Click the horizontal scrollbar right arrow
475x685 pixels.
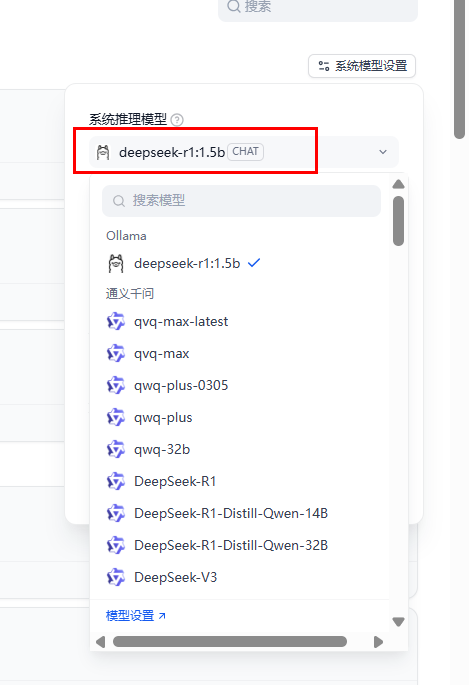click(x=378, y=642)
